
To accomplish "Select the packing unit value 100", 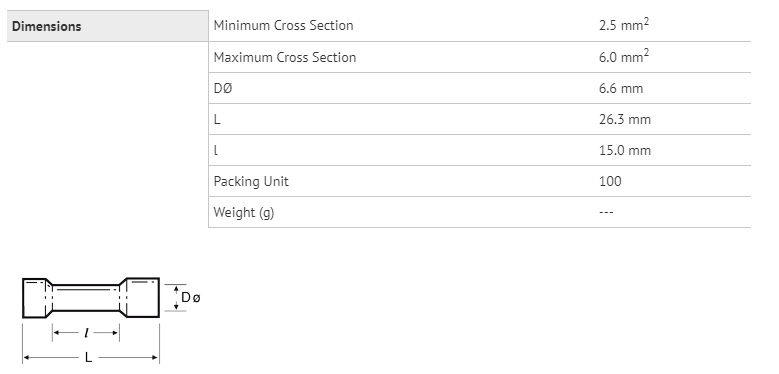I will coord(610,181).
